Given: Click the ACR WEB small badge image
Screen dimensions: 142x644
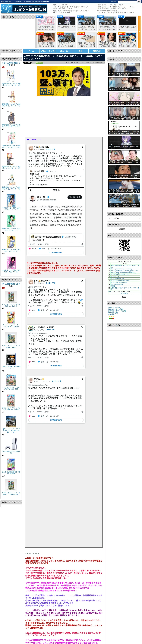Looking at the screenshot, I should coord(124,297).
